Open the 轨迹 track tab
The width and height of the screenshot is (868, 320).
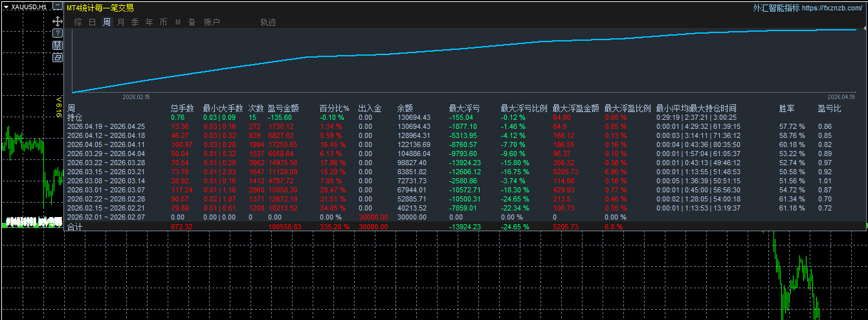(x=268, y=22)
